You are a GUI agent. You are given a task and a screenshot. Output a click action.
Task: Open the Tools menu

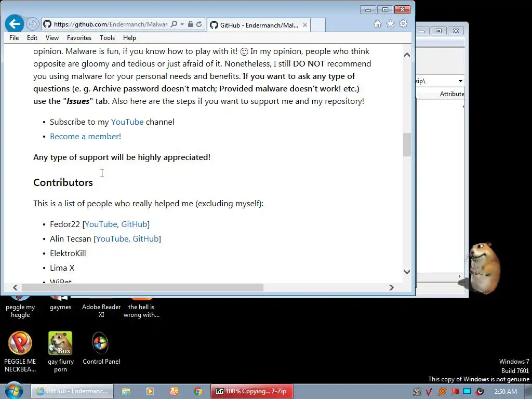[x=107, y=37]
